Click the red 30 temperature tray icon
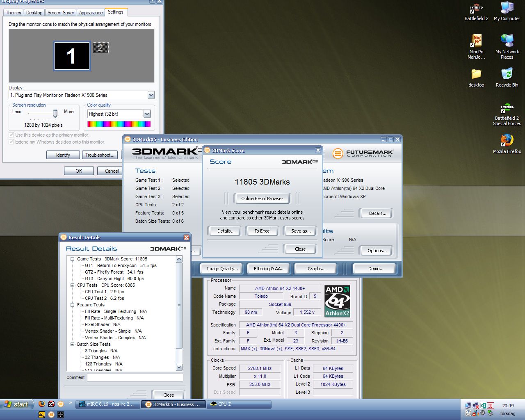 tap(490, 406)
